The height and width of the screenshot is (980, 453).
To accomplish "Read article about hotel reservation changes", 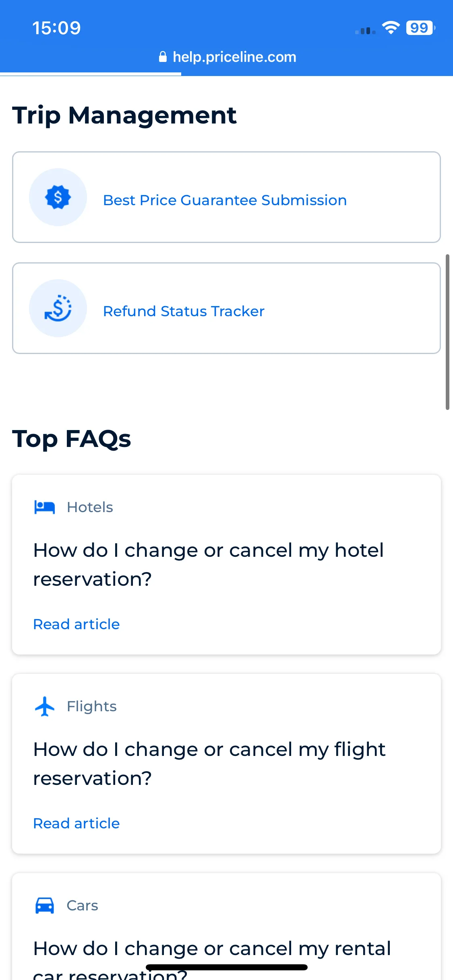I will 77,624.
